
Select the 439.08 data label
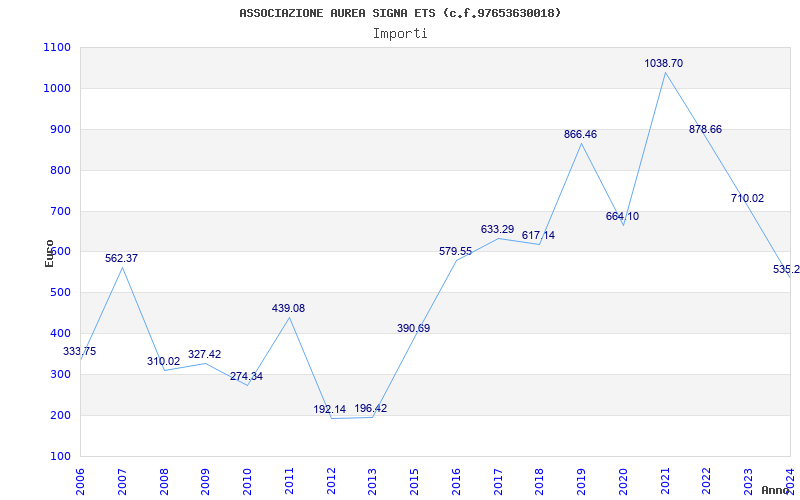(288, 308)
